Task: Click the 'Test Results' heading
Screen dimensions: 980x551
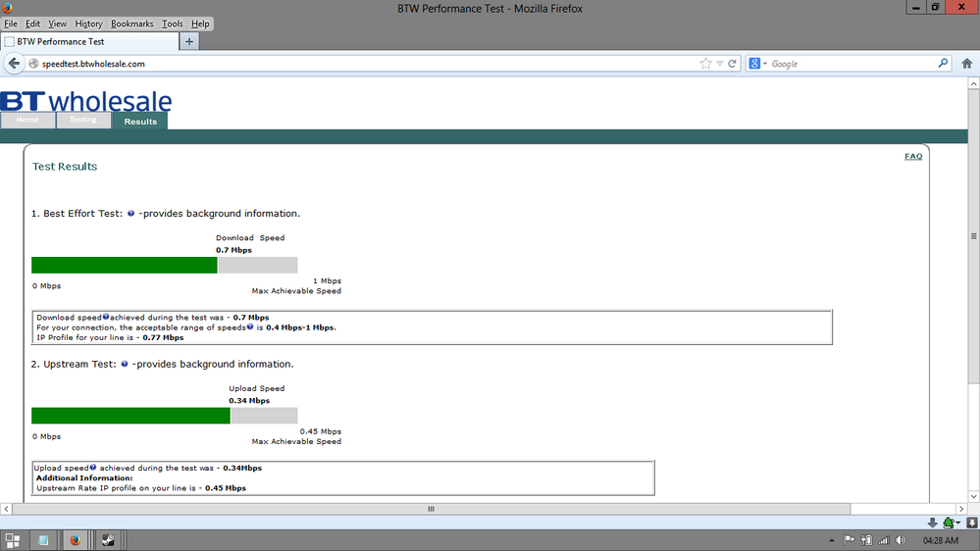Action: point(65,166)
